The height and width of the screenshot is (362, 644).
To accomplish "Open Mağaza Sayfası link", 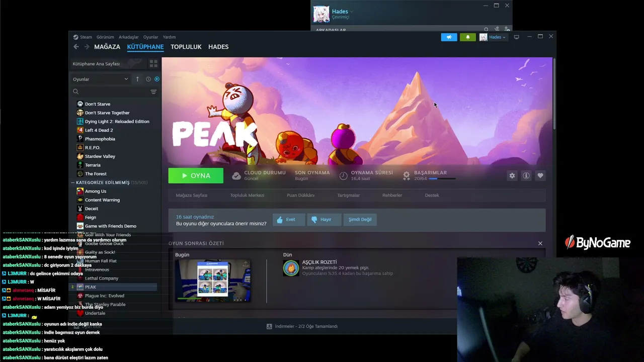I will 192,195.
